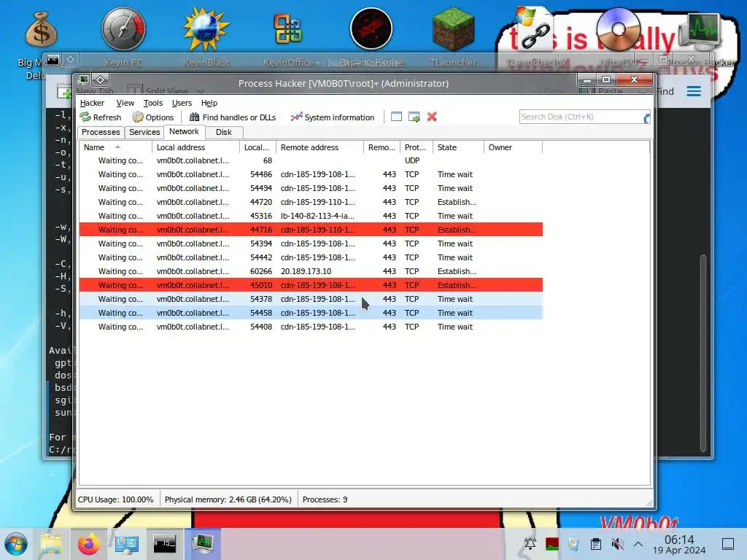
Task: Click the Process Hacker taskbar item
Action: (x=203, y=544)
